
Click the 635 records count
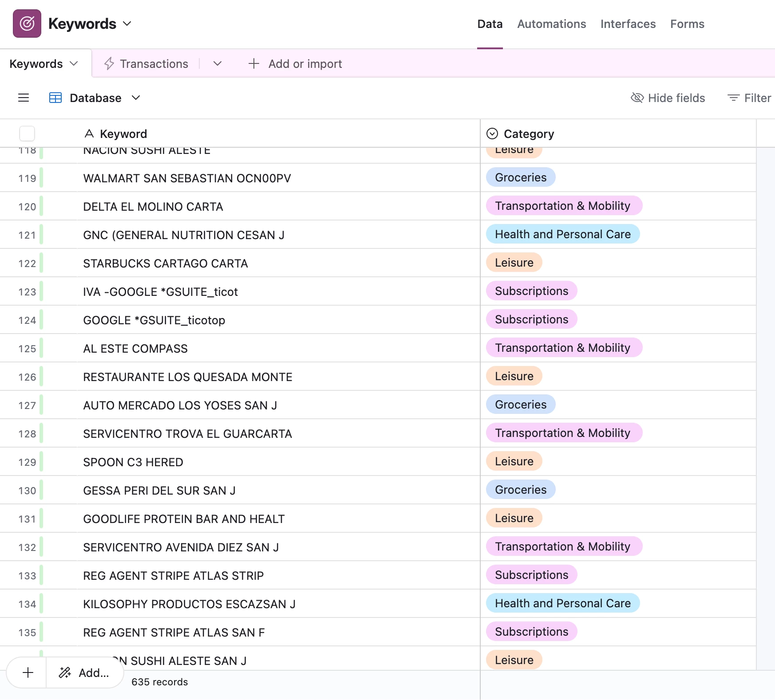pos(160,682)
